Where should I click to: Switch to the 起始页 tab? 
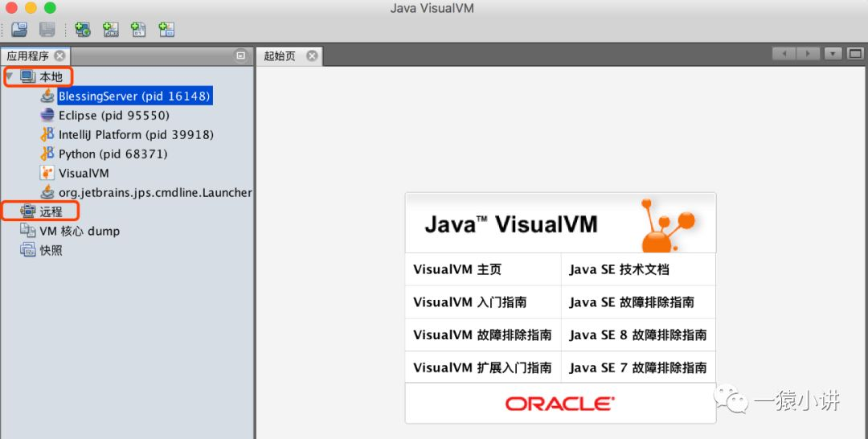point(280,56)
